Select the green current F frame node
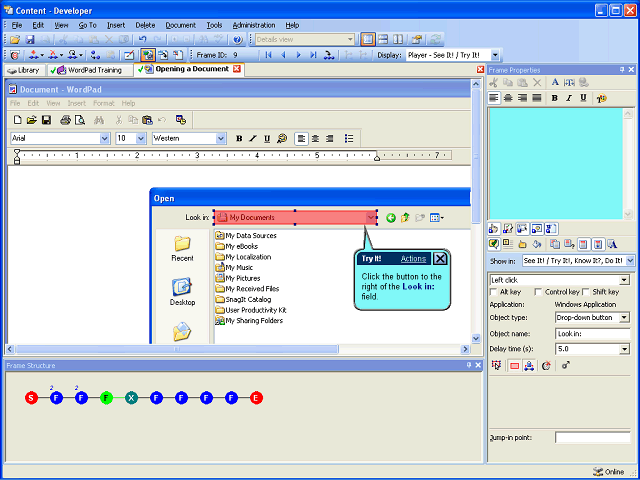The image size is (640, 480). (x=106, y=398)
